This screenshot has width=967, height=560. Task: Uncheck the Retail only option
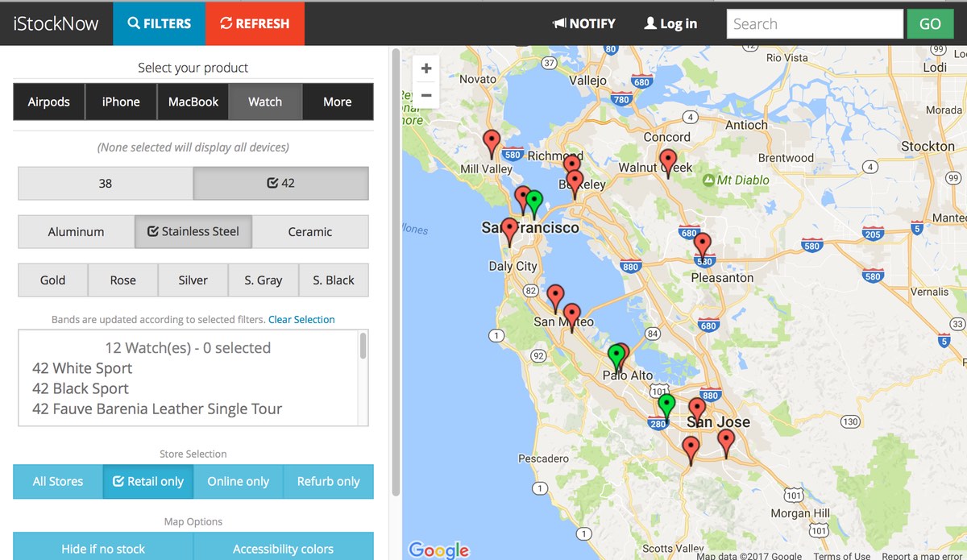148,481
